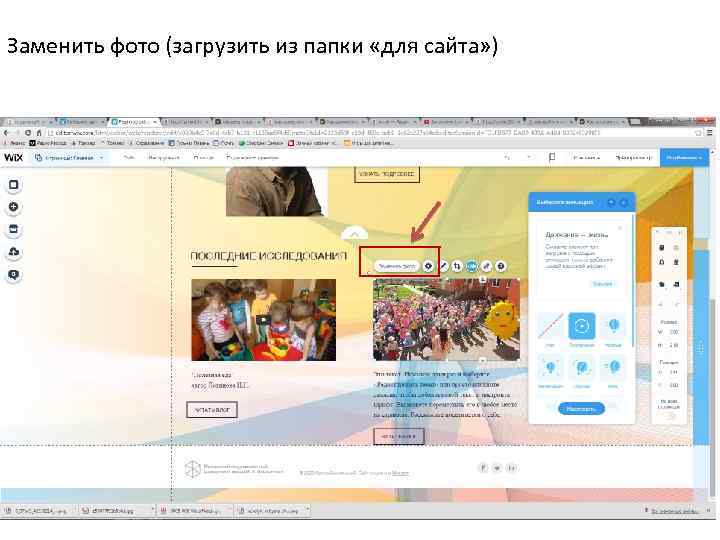The height and width of the screenshot is (540, 720).
Task: Click the button below the crowd photo text
Action: [399, 436]
